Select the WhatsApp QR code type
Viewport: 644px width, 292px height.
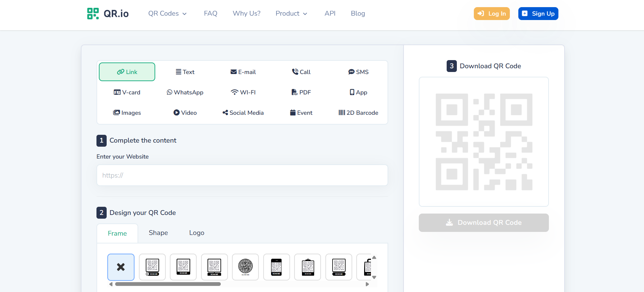185,92
